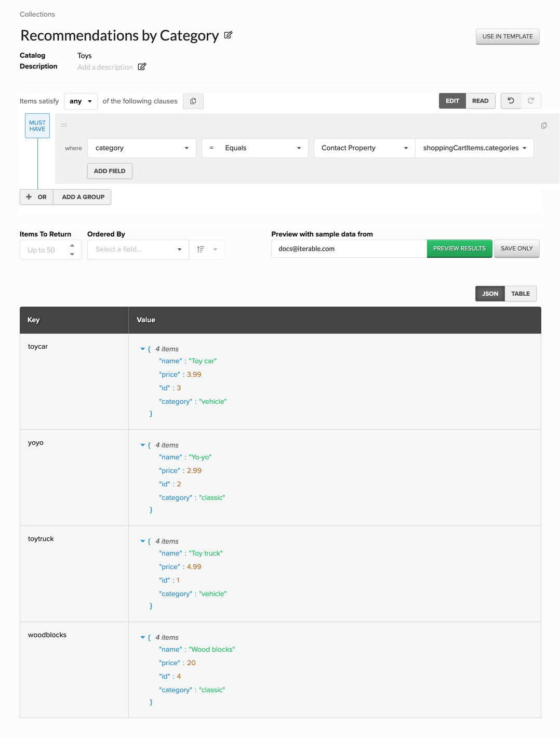Click the "Wood blocks" name value
The image size is (560, 738).
coord(212,649)
